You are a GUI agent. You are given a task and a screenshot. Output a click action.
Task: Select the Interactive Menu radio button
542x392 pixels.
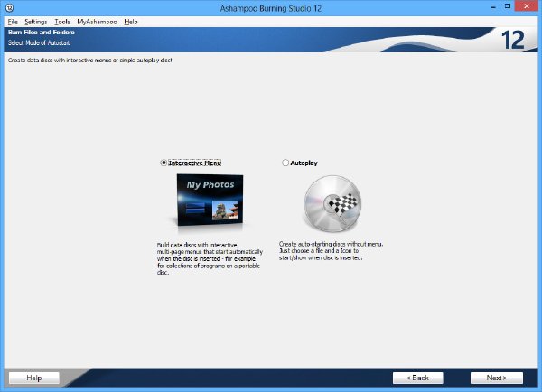tap(164, 163)
